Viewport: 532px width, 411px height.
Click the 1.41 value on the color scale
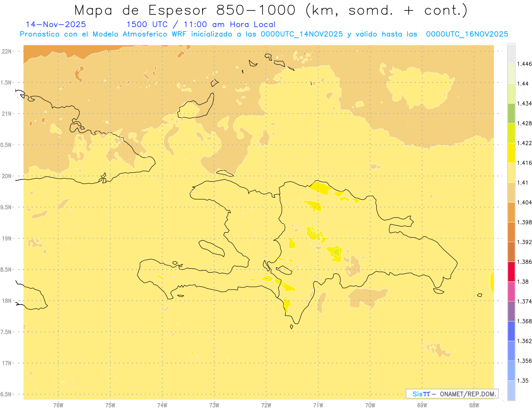point(523,183)
